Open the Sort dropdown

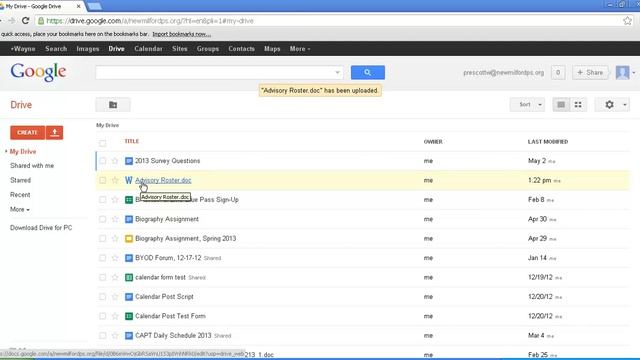[x=527, y=105]
